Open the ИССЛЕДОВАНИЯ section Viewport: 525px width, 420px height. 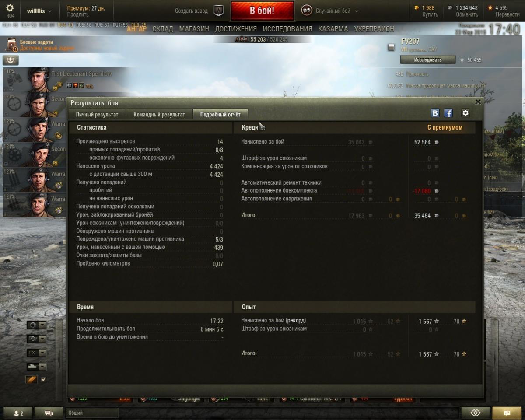pos(287,29)
